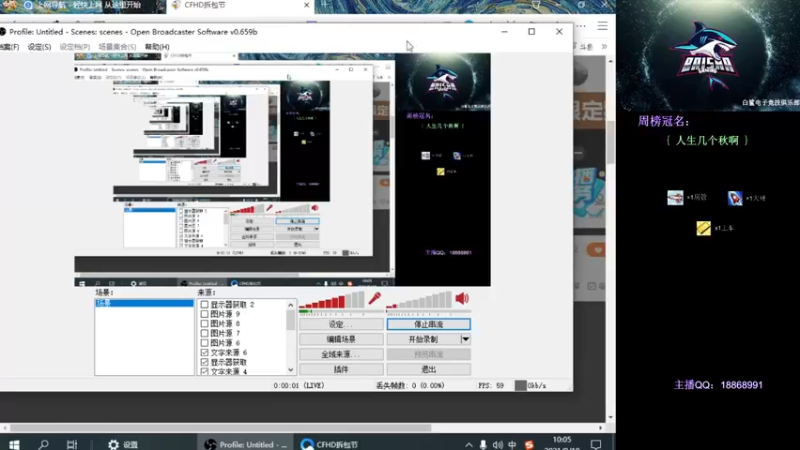The image size is (800, 450).
Task: Enable 图片源 7 source checkbox
Action: (x=204, y=333)
